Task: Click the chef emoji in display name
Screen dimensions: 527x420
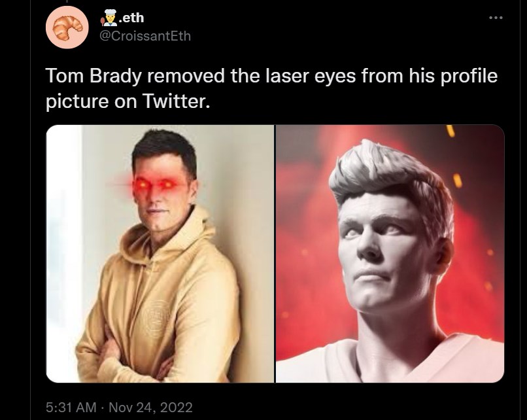Action: pyautogui.click(x=109, y=18)
